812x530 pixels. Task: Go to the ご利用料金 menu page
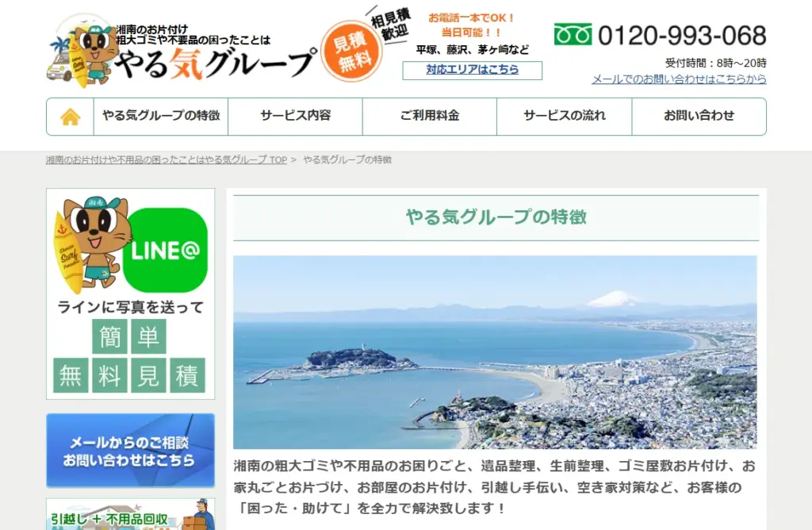pos(430,116)
